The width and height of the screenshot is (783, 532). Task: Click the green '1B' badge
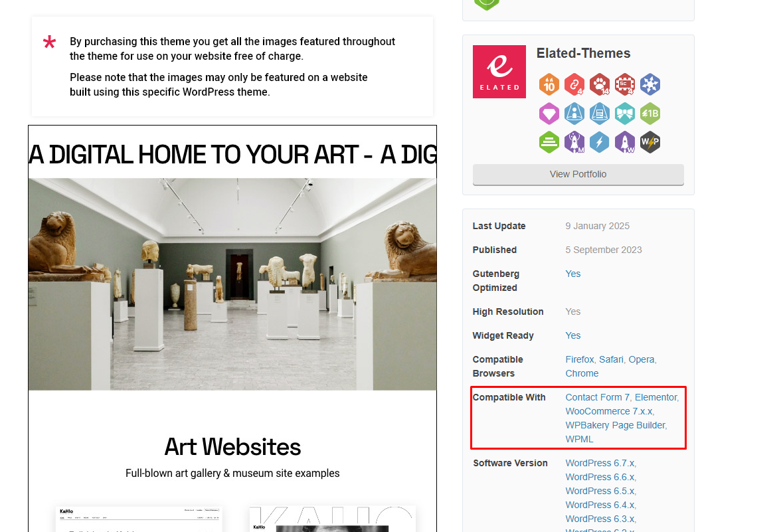click(x=650, y=114)
